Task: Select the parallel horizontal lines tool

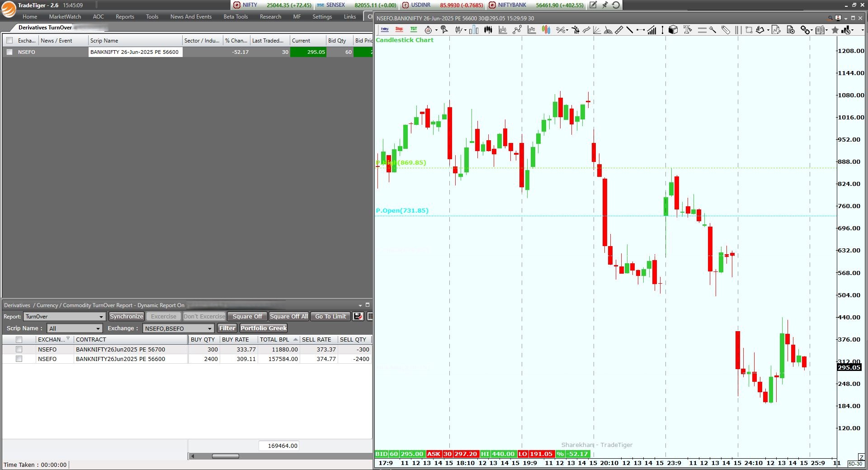Action: pos(702,30)
